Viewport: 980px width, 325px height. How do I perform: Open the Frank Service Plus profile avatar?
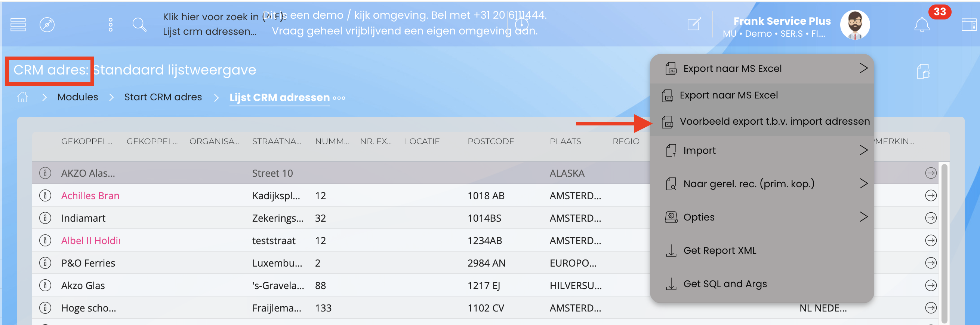854,25
